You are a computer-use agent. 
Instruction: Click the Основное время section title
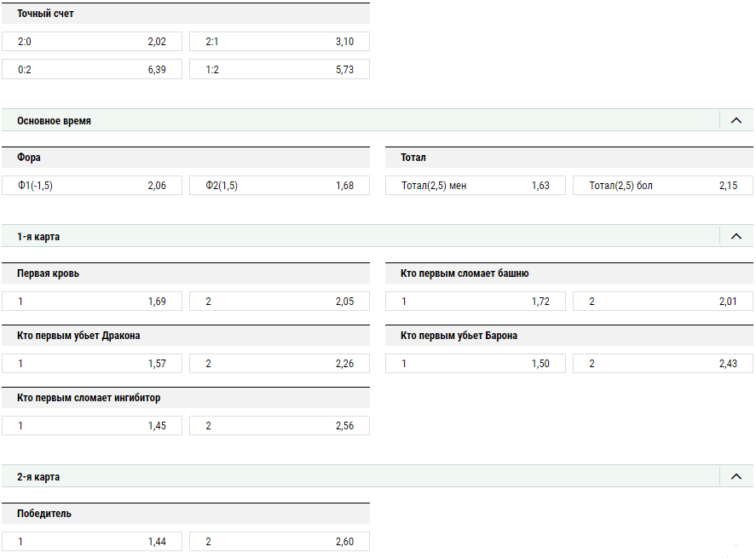click(x=54, y=121)
